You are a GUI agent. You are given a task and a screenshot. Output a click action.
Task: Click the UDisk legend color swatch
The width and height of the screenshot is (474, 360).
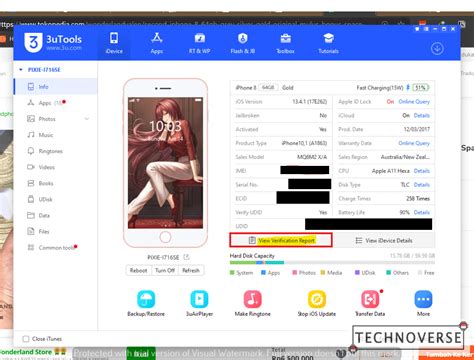[357, 273]
